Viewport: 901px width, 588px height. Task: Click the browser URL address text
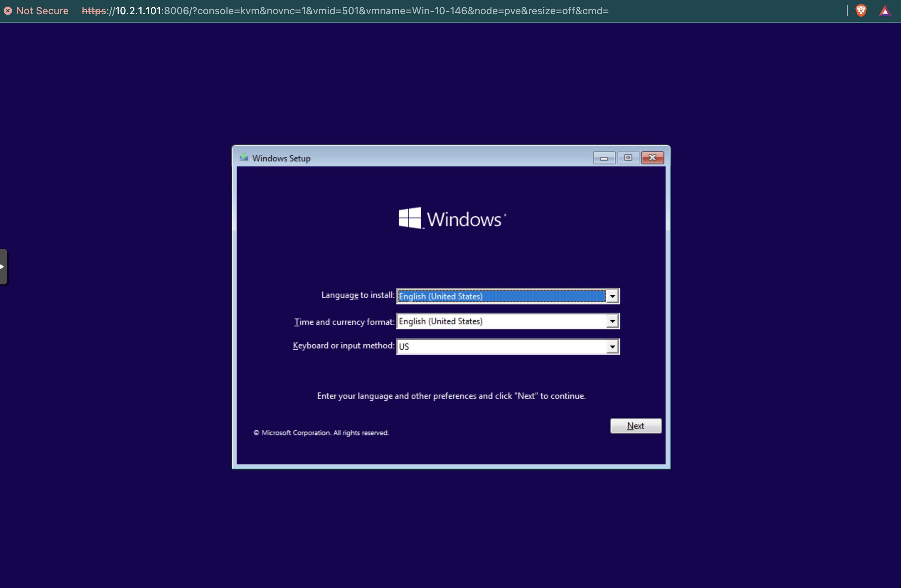[x=345, y=11]
